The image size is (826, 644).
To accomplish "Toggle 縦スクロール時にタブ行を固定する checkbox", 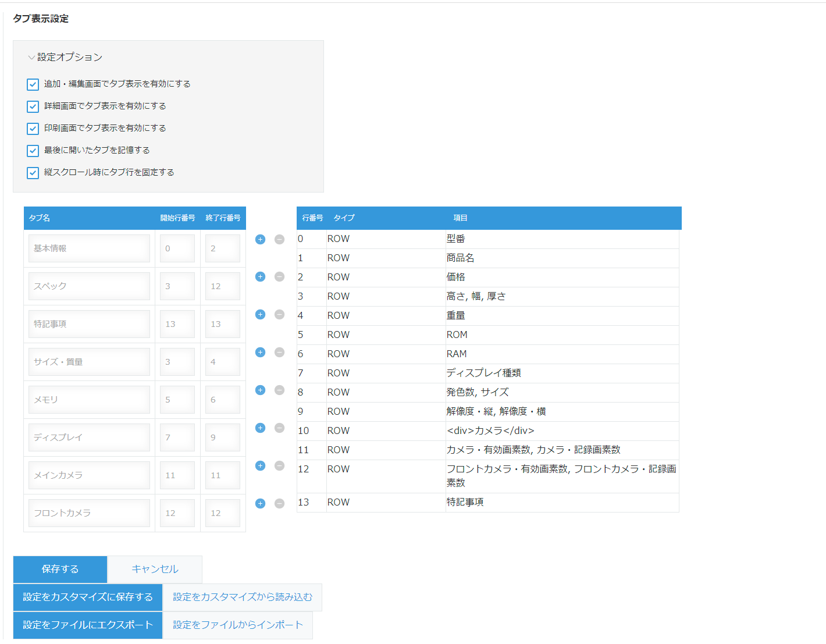I will [33, 173].
